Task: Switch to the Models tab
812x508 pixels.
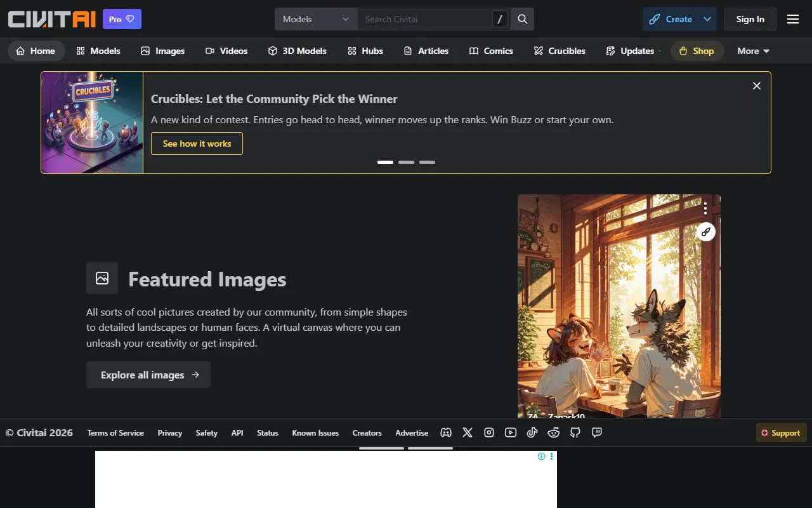Action: click(98, 51)
